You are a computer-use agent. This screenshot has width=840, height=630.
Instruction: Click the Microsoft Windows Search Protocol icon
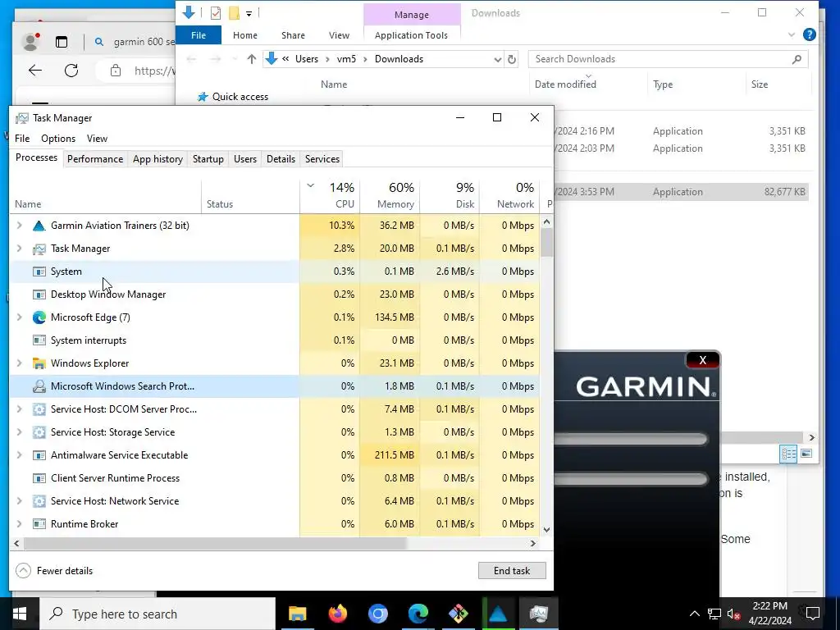coord(39,386)
